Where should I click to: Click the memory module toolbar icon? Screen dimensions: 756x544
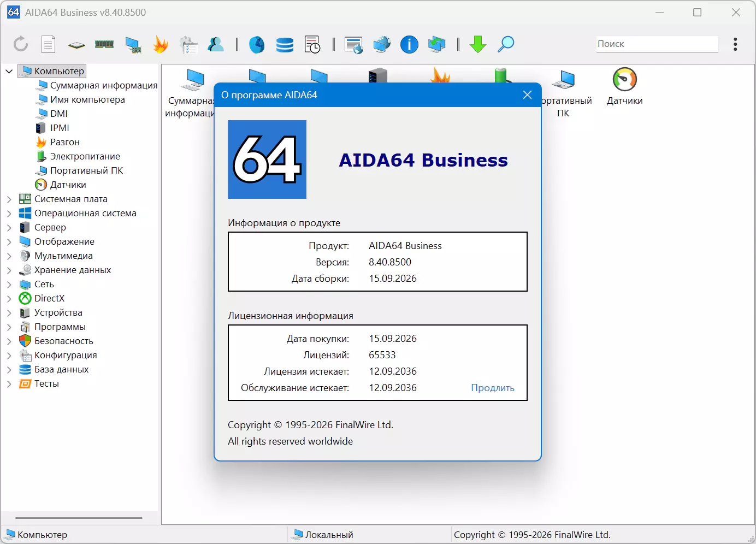(104, 44)
